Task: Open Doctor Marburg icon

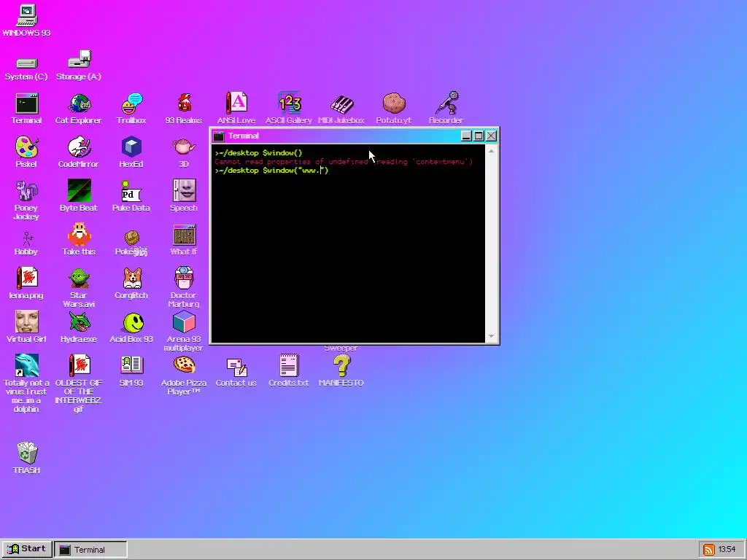Action: click(x=183, y=287)
